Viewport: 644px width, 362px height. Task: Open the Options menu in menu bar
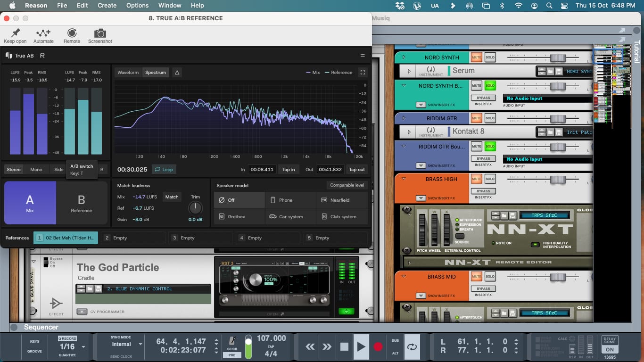(138, 6)
